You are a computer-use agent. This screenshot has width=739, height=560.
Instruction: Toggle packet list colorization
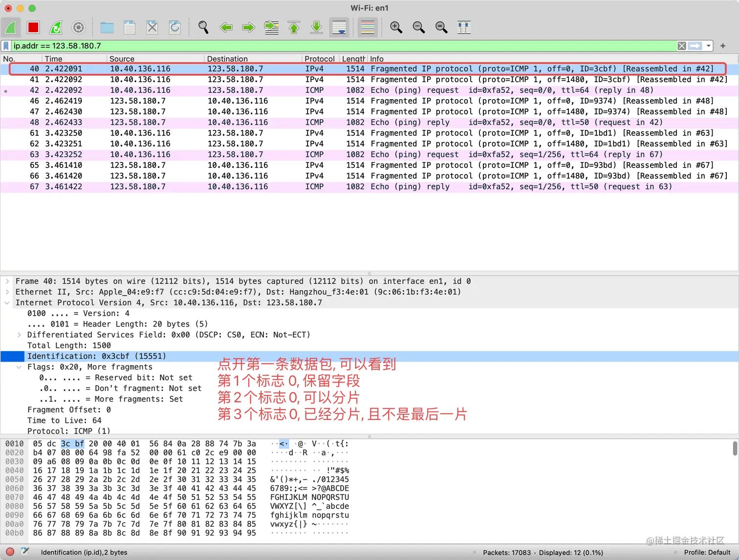click(368, 27)
